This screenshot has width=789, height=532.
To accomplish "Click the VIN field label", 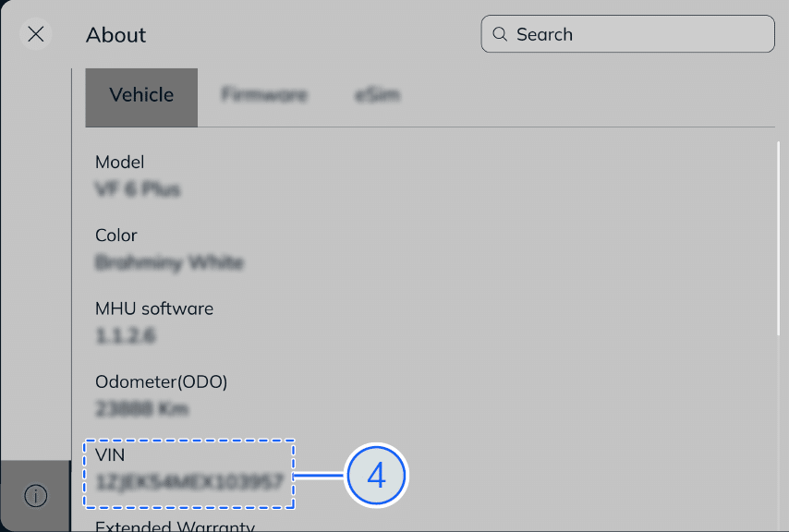I will pyautogui.click(x=110, y=454).
